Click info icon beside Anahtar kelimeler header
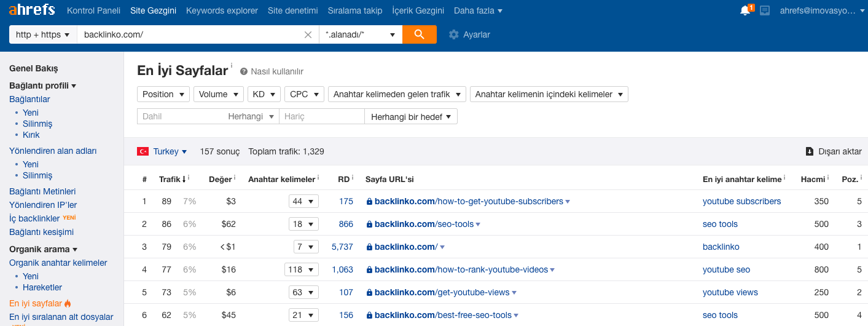868x326 pixels. click(318, 178)
